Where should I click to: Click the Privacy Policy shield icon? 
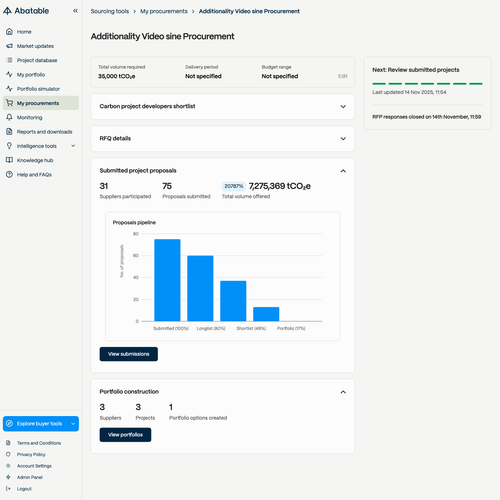tap(8, 454)
